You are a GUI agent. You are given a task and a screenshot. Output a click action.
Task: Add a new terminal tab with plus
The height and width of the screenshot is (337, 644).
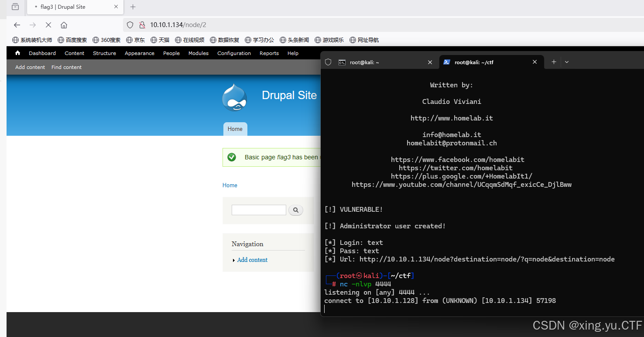point(554,62)
